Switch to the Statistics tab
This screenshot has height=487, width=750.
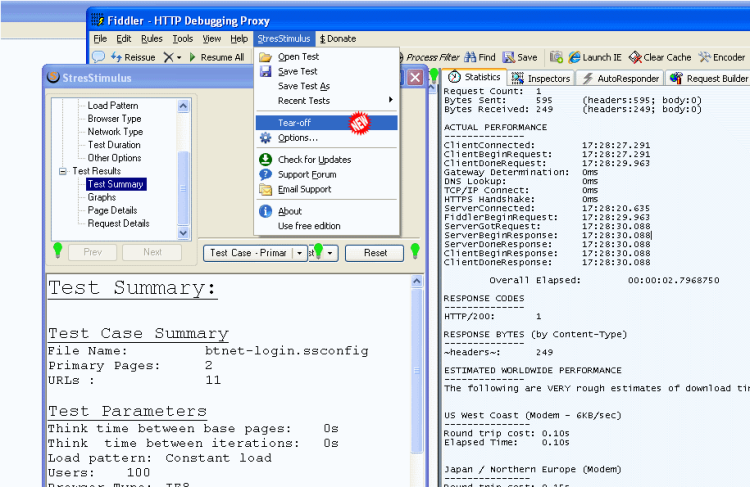[475, 77]
